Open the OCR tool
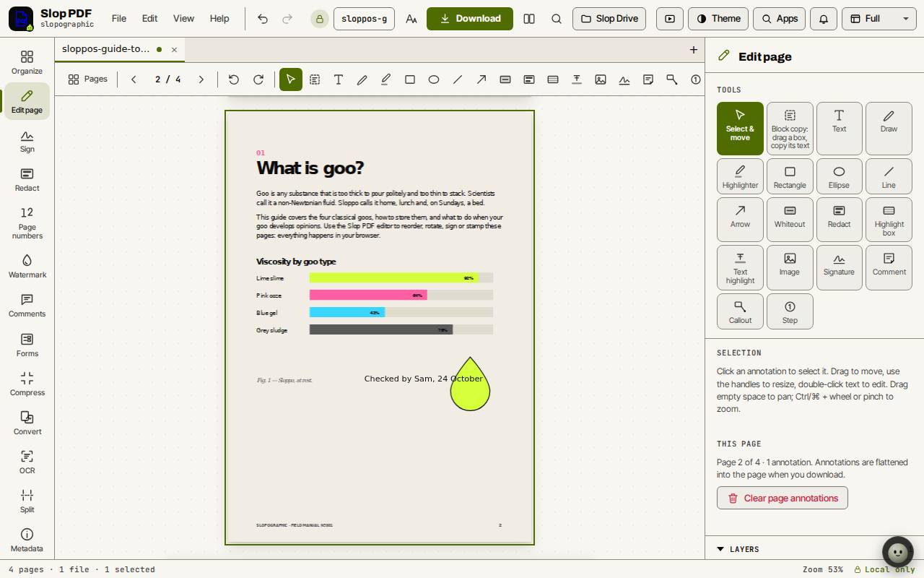The height and width of the screenshot is (578, 924). coord(27,462)
